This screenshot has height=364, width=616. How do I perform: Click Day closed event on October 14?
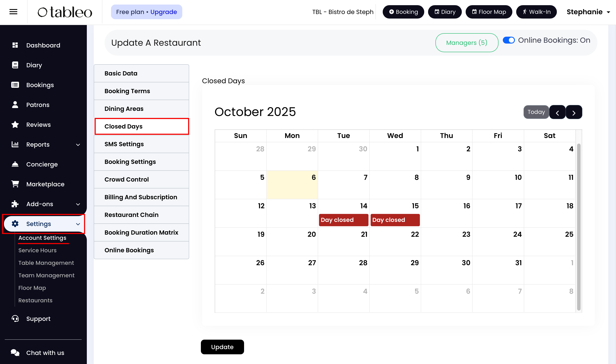[343, 220]
